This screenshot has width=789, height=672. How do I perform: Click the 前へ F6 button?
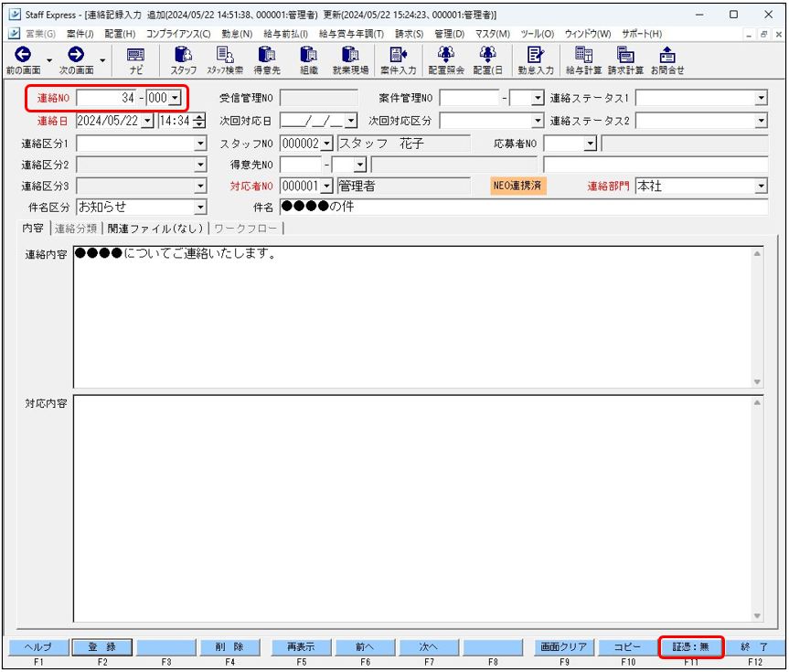tap(365, 646)
